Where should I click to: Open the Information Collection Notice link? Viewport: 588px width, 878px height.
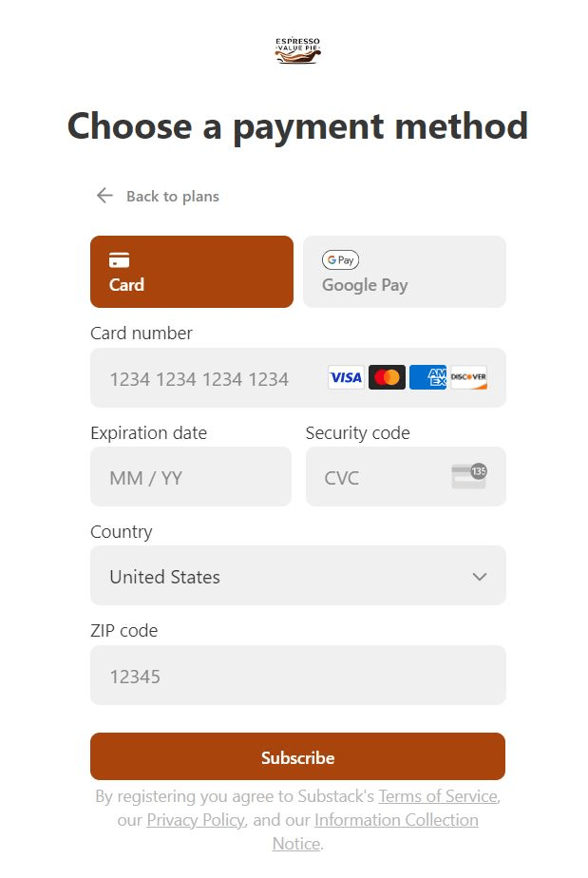[x=396, y=820]
